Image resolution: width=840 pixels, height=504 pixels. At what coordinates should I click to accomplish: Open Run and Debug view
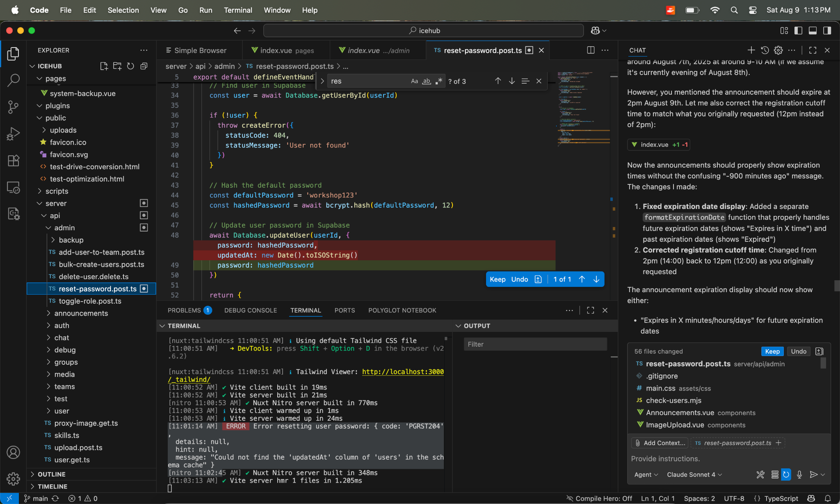[13, 134]
